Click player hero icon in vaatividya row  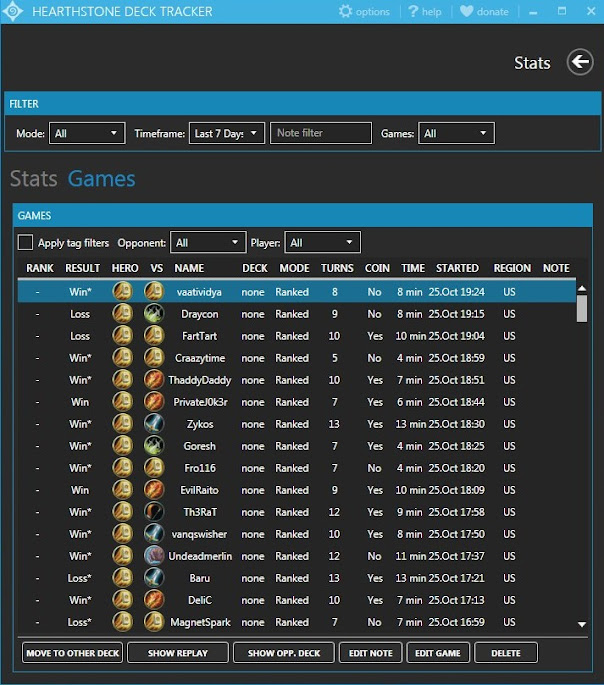(122, 291)
